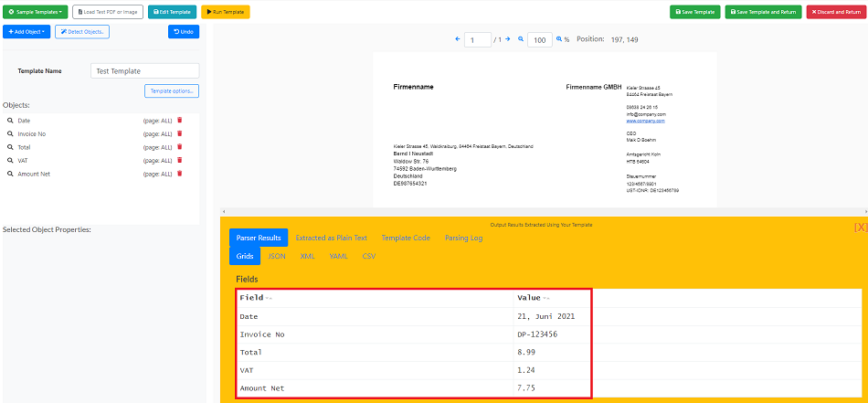Open the Template Code tab
868x403 pixels.
click(406, 238)
